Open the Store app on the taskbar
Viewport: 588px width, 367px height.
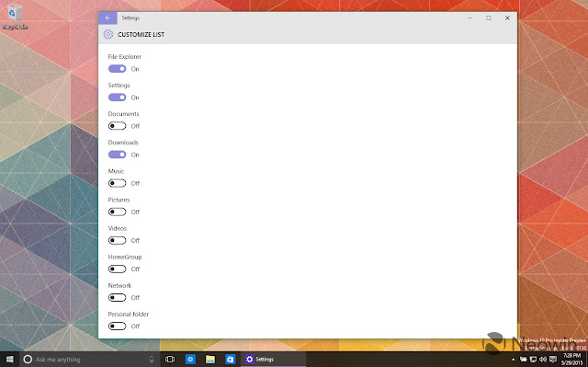[230, 360]
